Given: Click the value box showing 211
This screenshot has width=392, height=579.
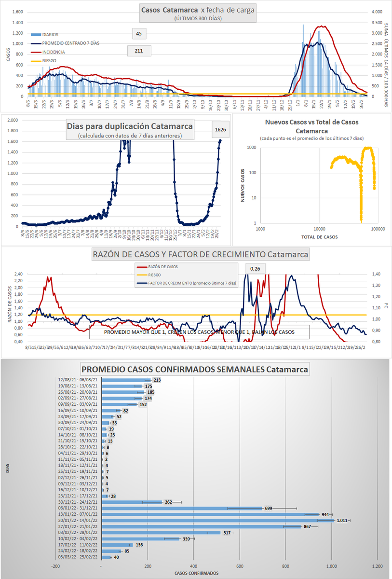Looking at the screenshot, I should point(139,50).
